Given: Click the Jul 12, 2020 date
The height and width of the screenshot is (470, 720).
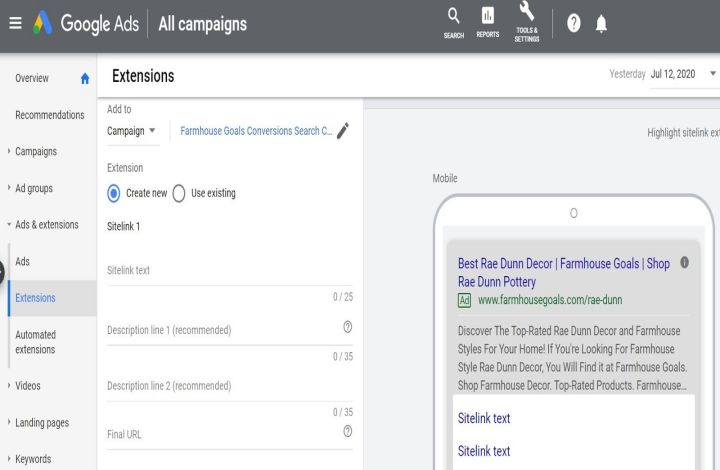Looking at the screenshot, I should (673, 74).
